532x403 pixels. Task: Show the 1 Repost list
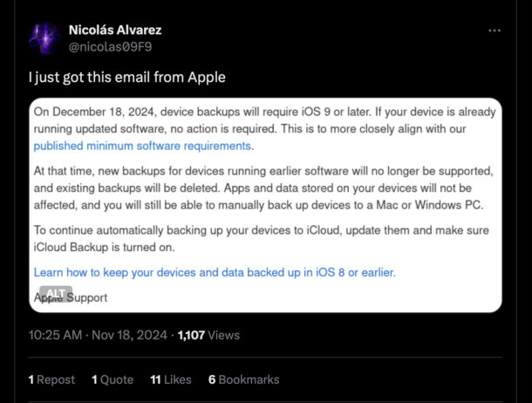pos(51,379)
